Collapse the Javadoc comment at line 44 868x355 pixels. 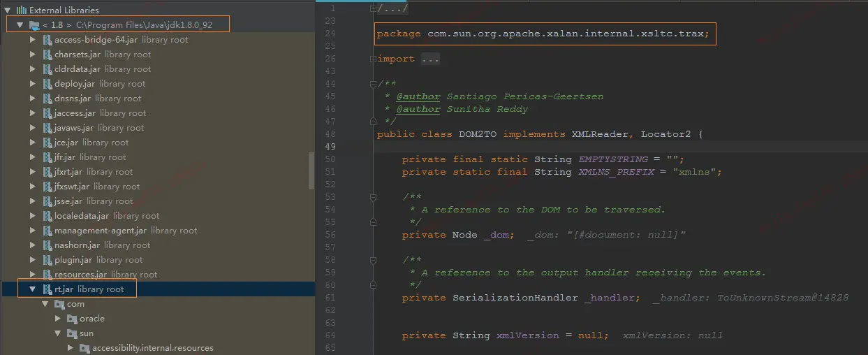pos(374,84)
